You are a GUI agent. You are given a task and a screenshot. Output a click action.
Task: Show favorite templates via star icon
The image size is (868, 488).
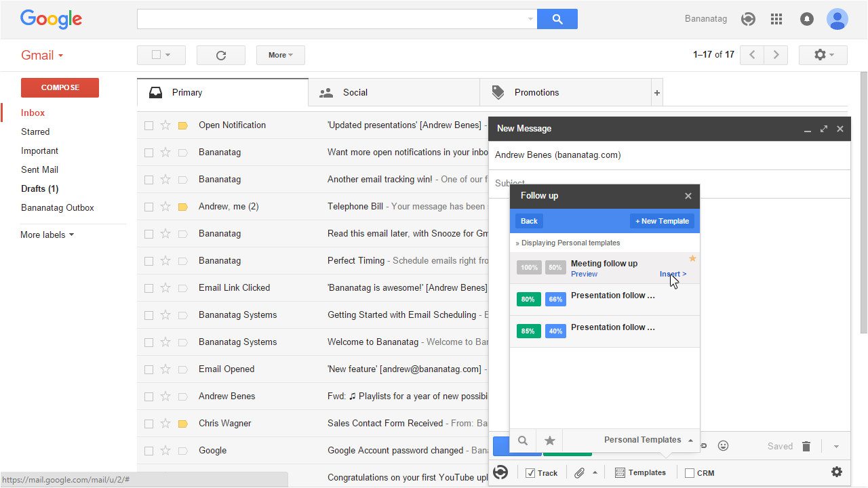pos(550,441)
